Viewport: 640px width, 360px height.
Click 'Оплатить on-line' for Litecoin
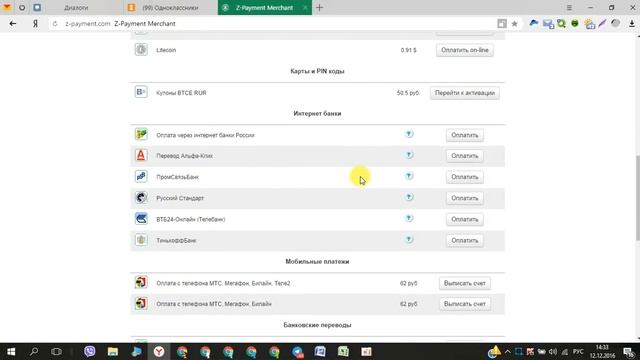coord(464,50)
